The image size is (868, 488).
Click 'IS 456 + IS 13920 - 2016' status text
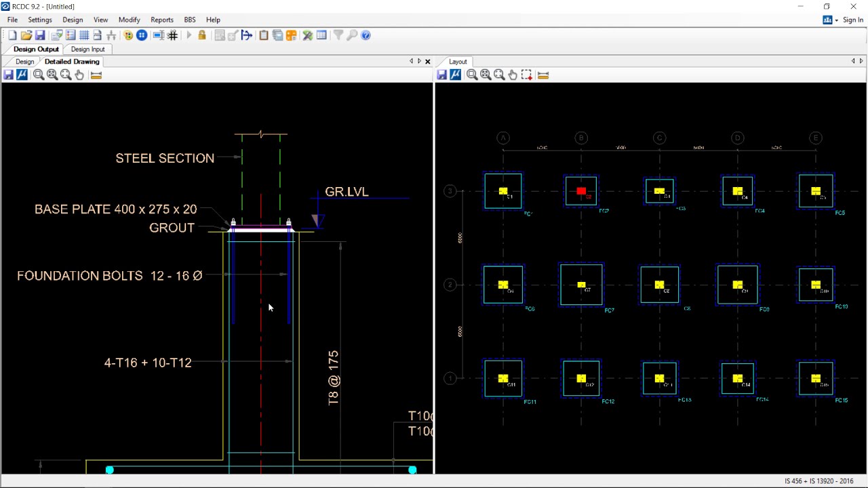819,481
